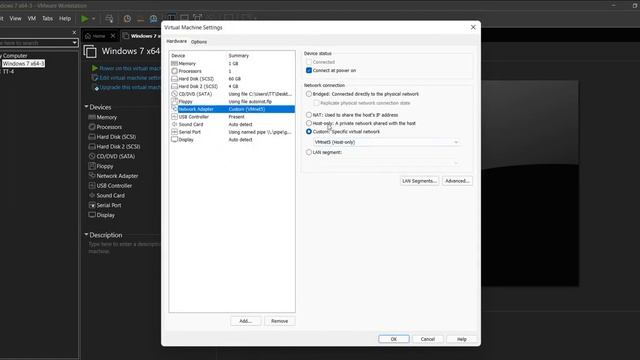
Task: Click CD/DVD (SATA) icon in settings dialog
Action: click(174, 94)
